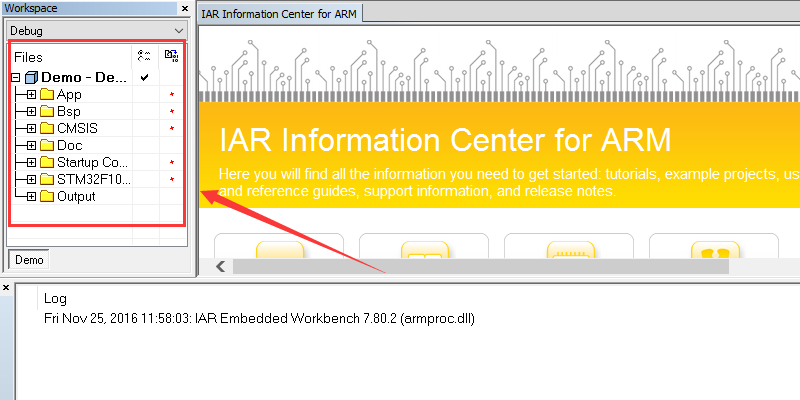The height and width of the screenshot is (400, 800).
Task: Click the Doc folder icon
Action: (x=47, y=145)
